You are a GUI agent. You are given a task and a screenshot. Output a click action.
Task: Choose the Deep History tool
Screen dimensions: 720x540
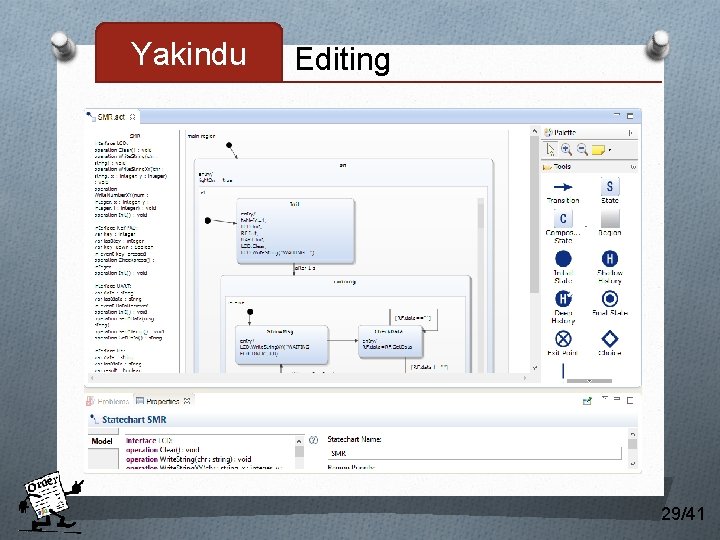[563, 307]
